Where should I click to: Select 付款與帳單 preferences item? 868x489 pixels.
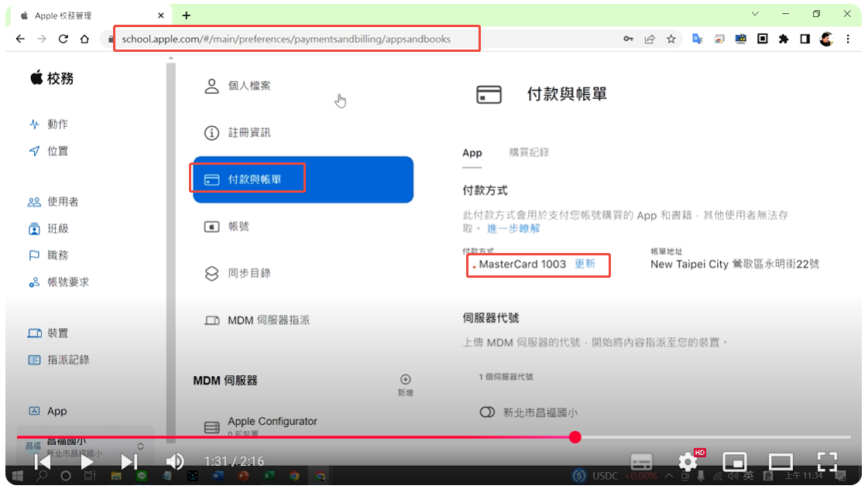304,180
